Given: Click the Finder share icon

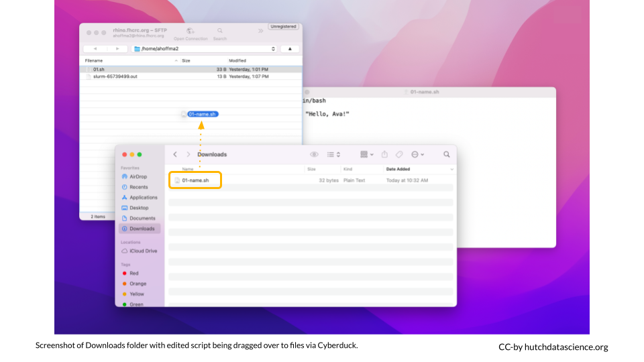Looking at the screenshot, I should point(384,154).
